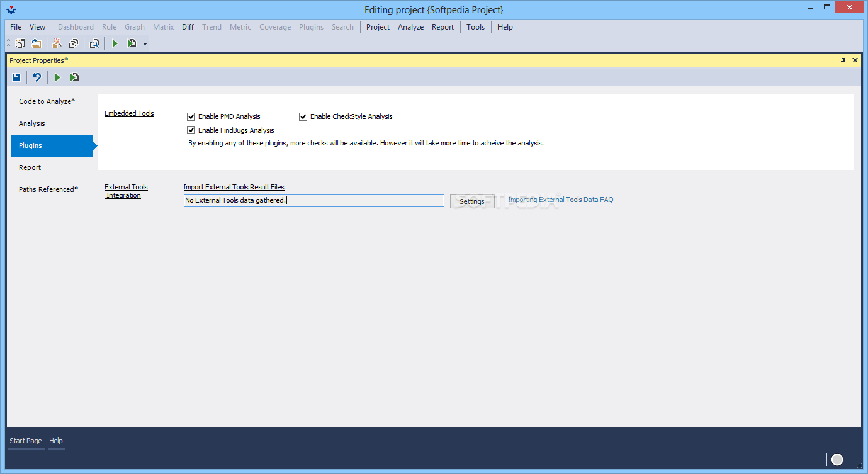Open Importing External Tools Data FAQ link
868x474 pixels.
(561, 200)
